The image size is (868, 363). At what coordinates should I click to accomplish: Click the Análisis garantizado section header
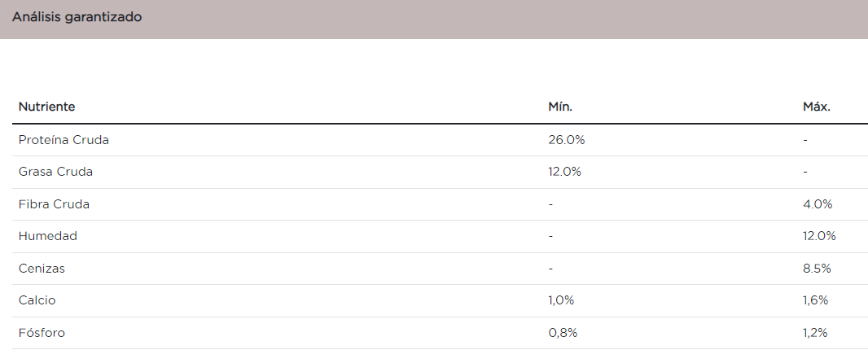click(x=77, y=17)
